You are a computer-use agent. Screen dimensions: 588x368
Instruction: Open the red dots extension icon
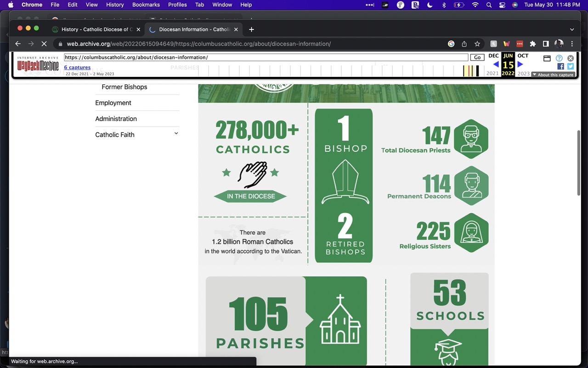[520, 44]
